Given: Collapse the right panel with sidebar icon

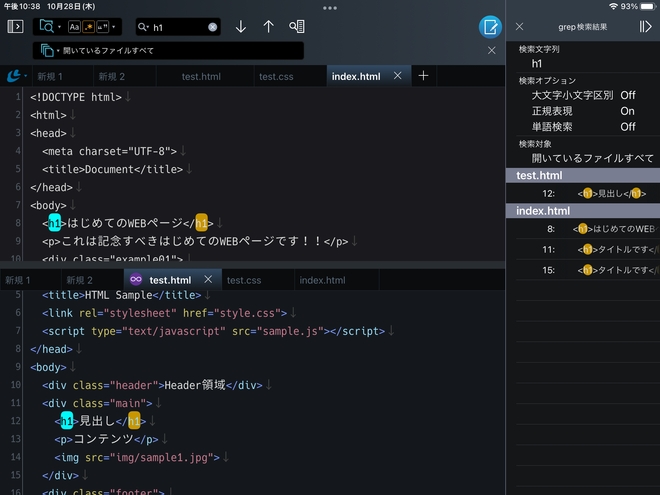Looking at the screenshot, I should coord(645,27).
